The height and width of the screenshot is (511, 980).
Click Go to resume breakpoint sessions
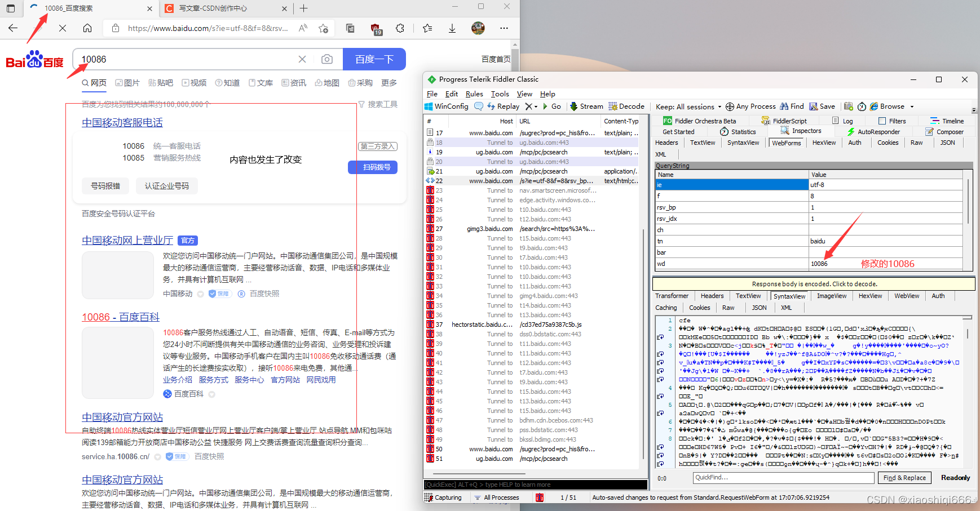click(552, 106)
